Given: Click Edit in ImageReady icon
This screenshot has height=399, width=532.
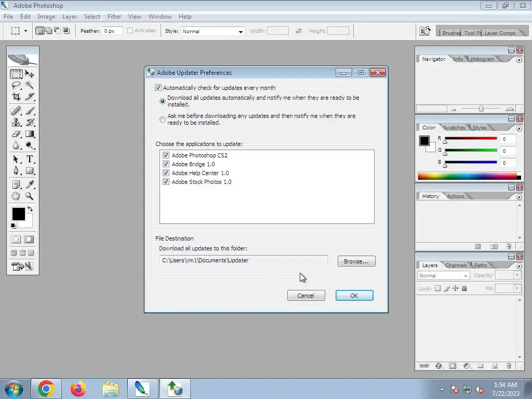Looking at the screenshot, I should [22, 267].
